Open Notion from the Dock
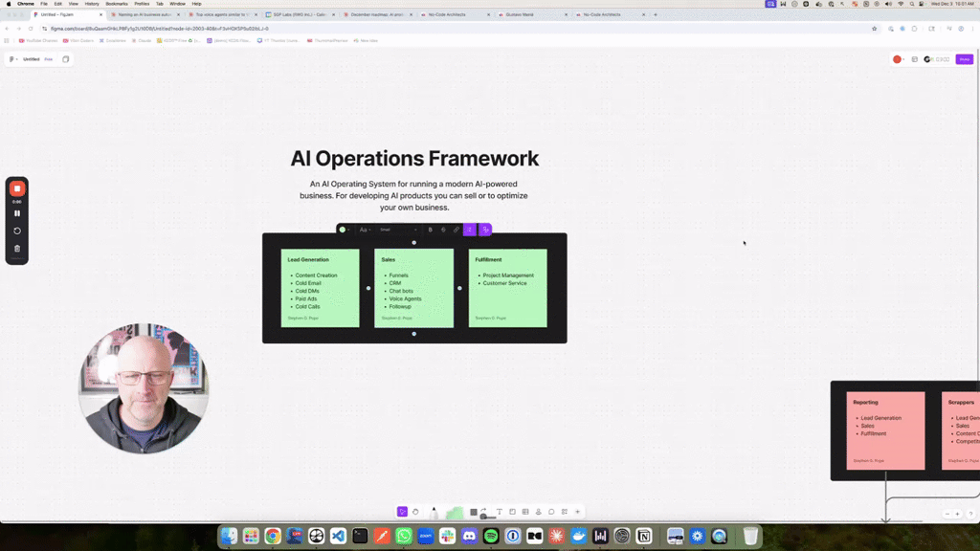 coord(644,536)
